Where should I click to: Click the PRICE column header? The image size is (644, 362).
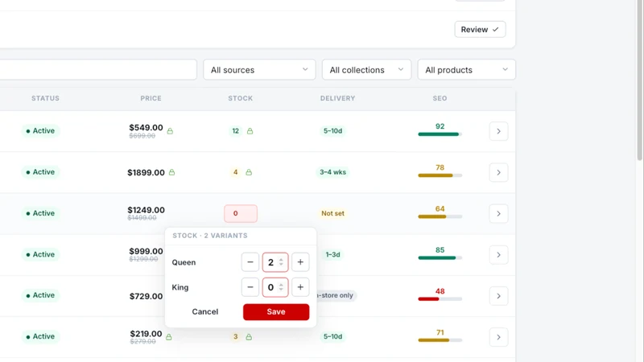151,98
